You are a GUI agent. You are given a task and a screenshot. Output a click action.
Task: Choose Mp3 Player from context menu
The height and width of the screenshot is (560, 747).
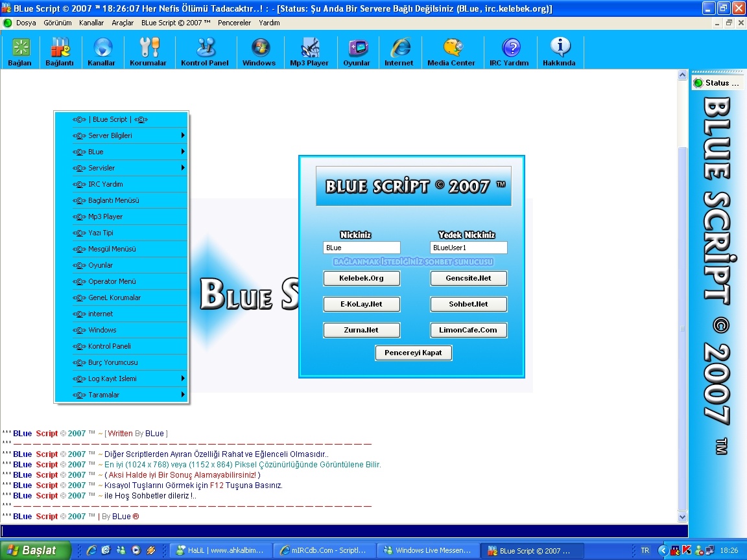point(121,216)
